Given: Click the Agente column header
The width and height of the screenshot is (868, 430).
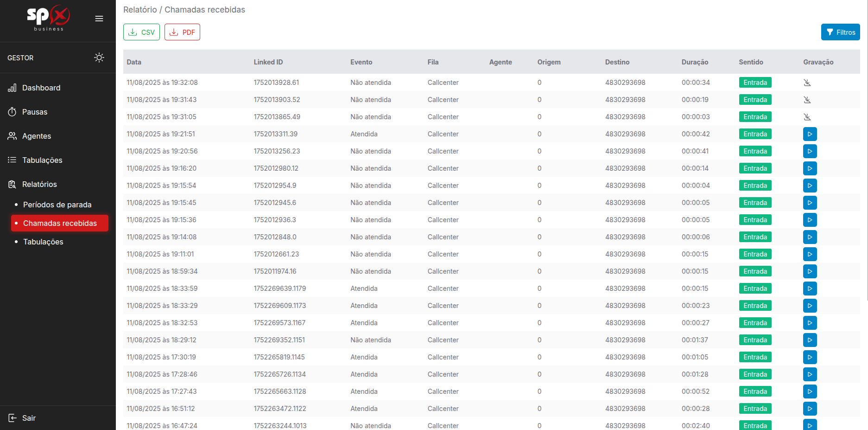Looking at the screenshot, I should pyautogui.click(x=501, y=62).
